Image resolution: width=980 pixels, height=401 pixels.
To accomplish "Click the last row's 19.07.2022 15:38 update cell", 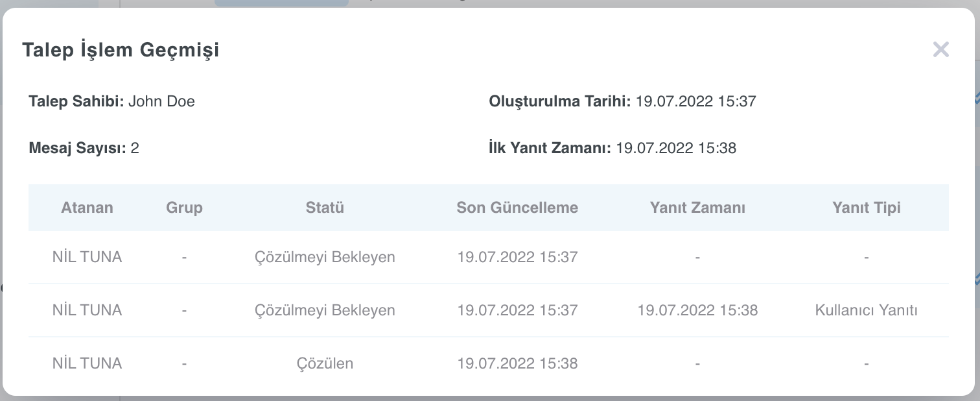I will pyautogui.click(x=517, y=363).
